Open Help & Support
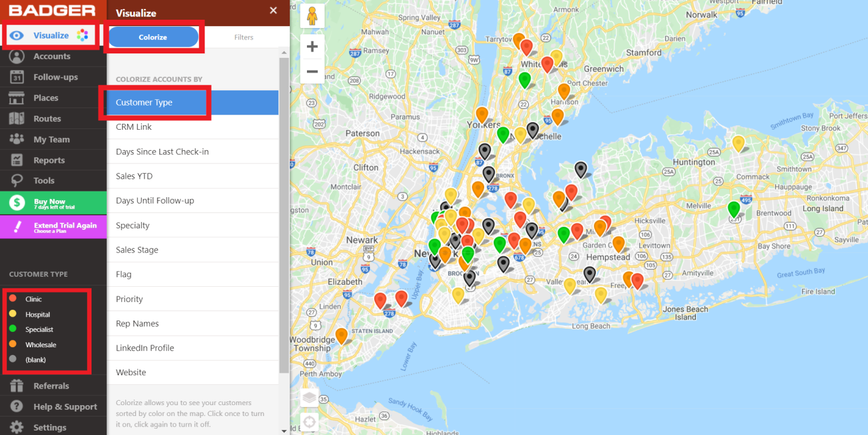This screenshot has height=435, width=868. point(65,407)
